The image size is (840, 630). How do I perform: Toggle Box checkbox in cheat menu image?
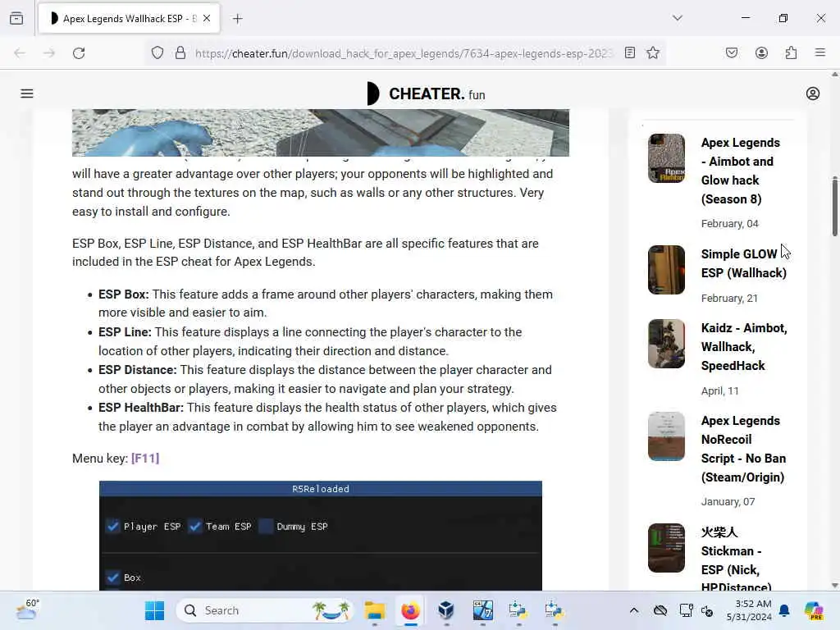[112, 577]
